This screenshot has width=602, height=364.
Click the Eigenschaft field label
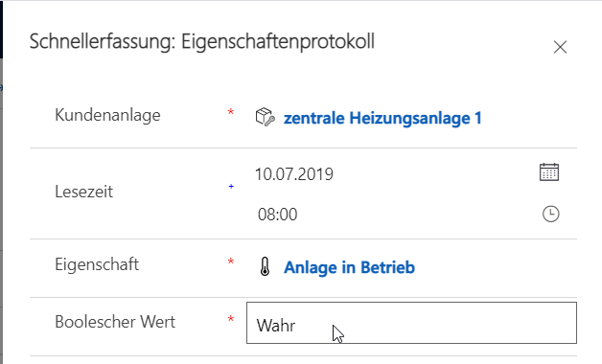click(x=97, y=264)
